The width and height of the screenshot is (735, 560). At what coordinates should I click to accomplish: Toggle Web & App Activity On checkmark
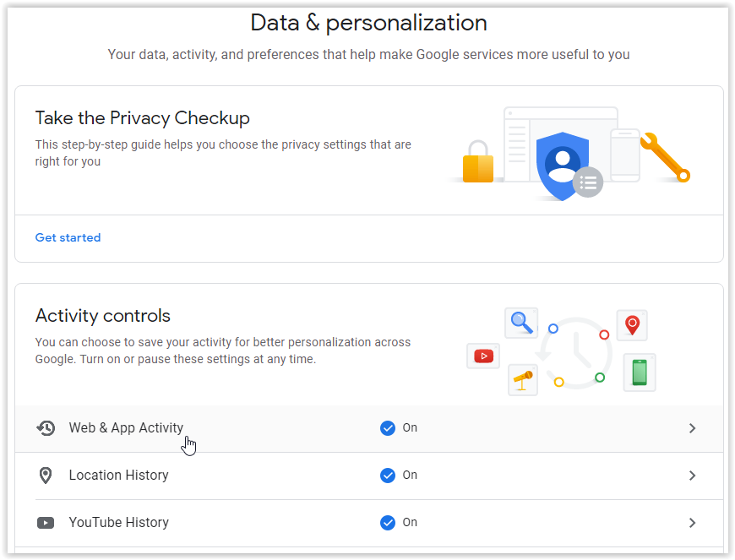[x=388, y=428]
